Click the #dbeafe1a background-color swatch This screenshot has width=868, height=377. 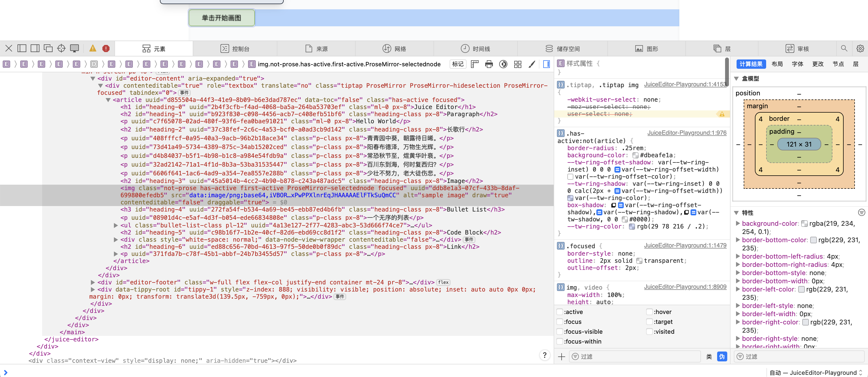(635, 155)
